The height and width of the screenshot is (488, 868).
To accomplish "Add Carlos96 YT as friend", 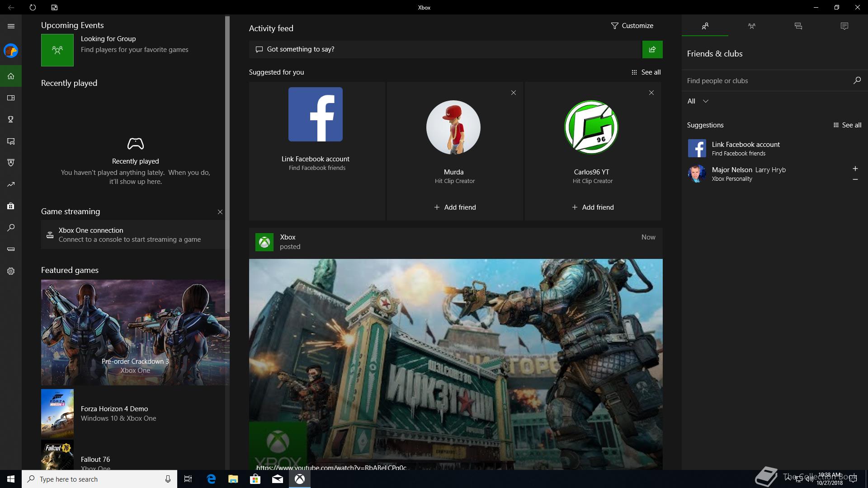I will tap(593, 207).
